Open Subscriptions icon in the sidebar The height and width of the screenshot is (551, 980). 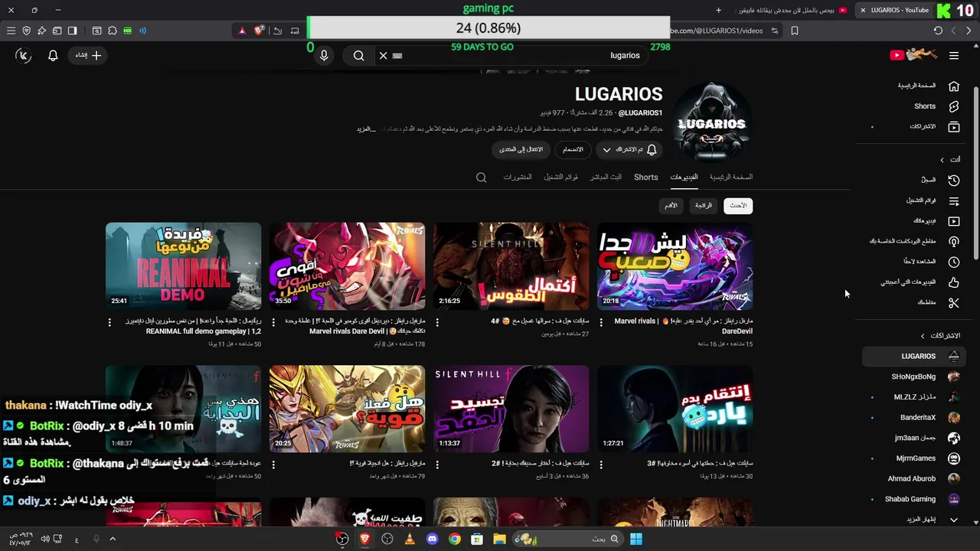click(954, 126)
